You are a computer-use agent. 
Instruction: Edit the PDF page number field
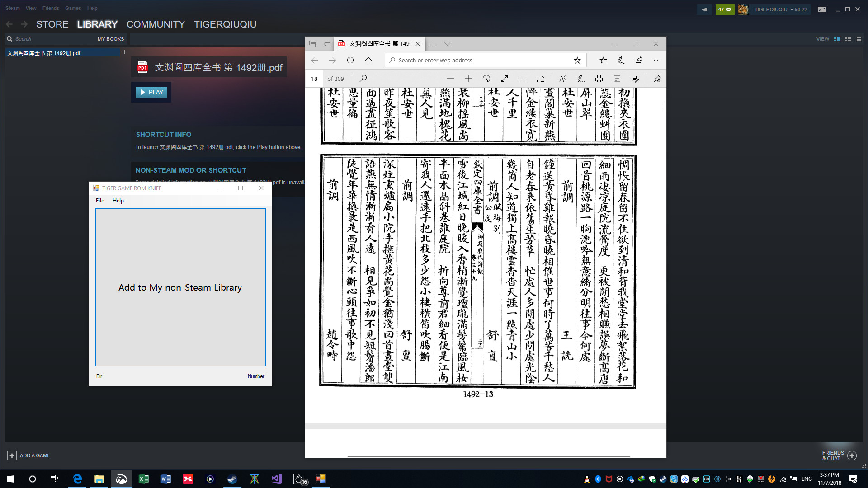click(314, 78)
